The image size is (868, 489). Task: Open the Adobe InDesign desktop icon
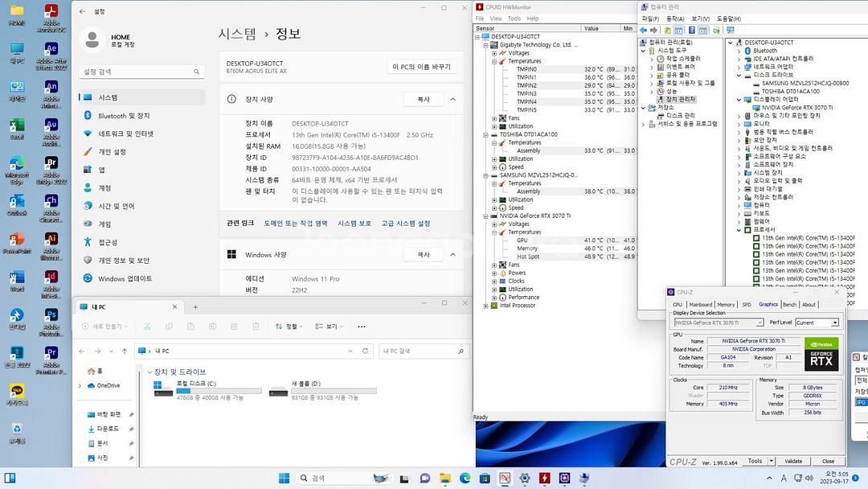coord(51,284)
